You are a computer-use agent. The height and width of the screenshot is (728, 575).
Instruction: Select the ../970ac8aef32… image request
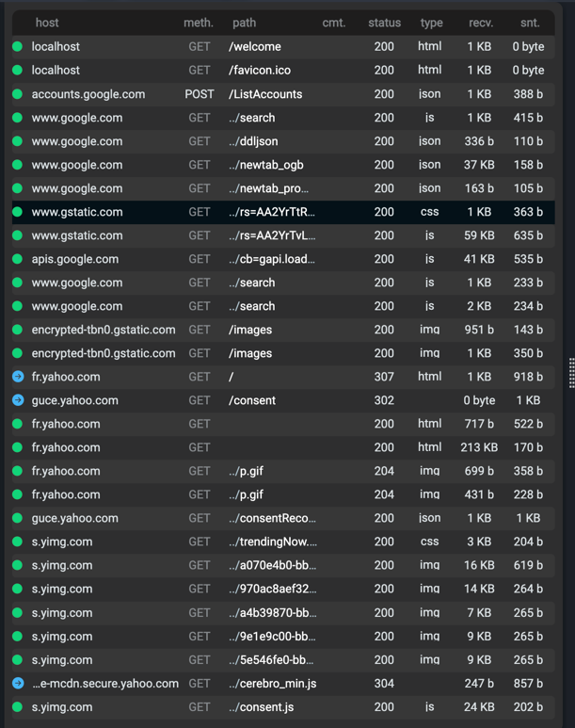(x=283, y=589)
